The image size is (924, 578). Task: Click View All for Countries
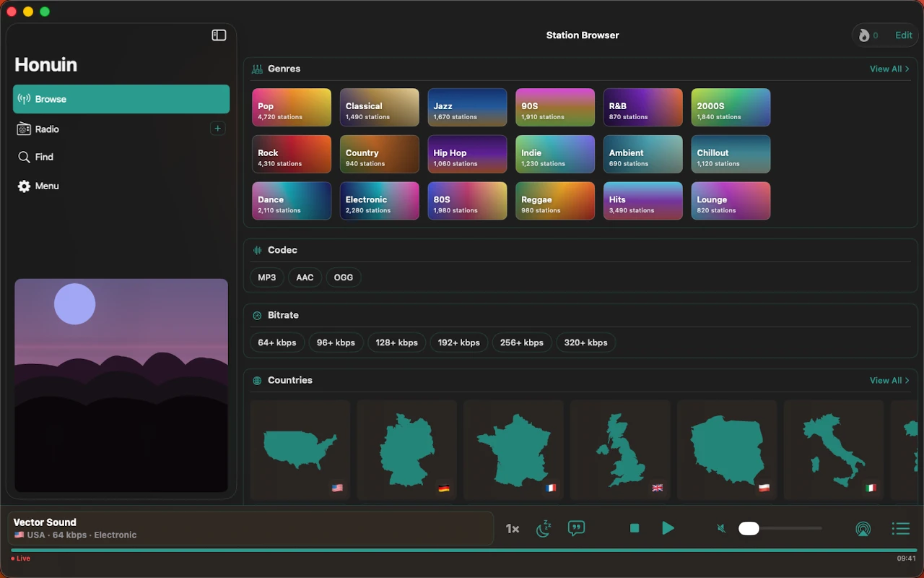click(x=889, y=380)
